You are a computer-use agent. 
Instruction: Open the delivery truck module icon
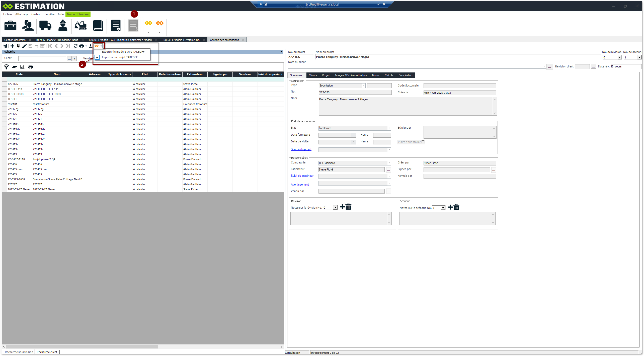45,26
